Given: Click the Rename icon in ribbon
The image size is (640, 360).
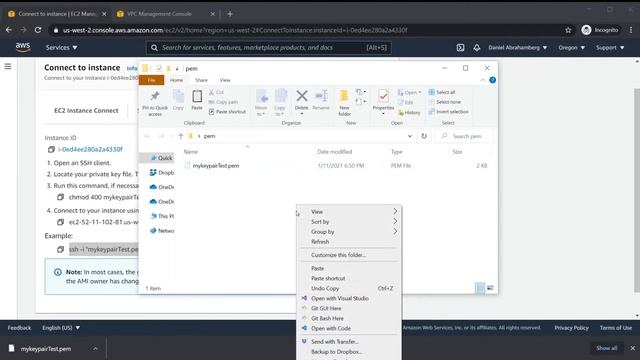Looking at the screenshot, I should [321, 96].
